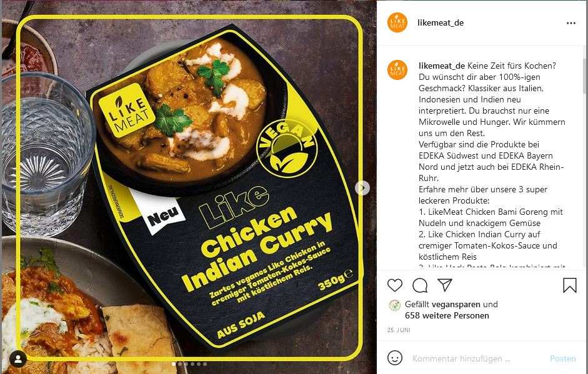Go to the next carousel image arrow
The image size is (588, 374).
point(362,188)
